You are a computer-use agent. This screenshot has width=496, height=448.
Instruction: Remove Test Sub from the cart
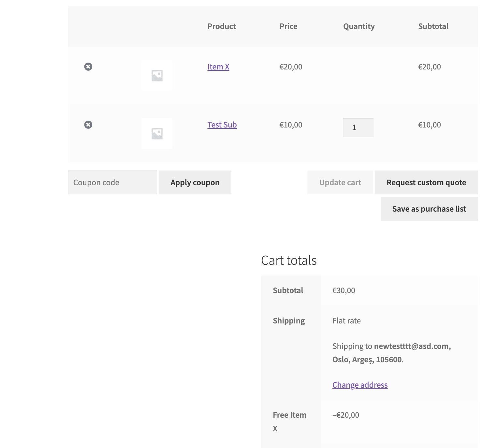(88, 125)
